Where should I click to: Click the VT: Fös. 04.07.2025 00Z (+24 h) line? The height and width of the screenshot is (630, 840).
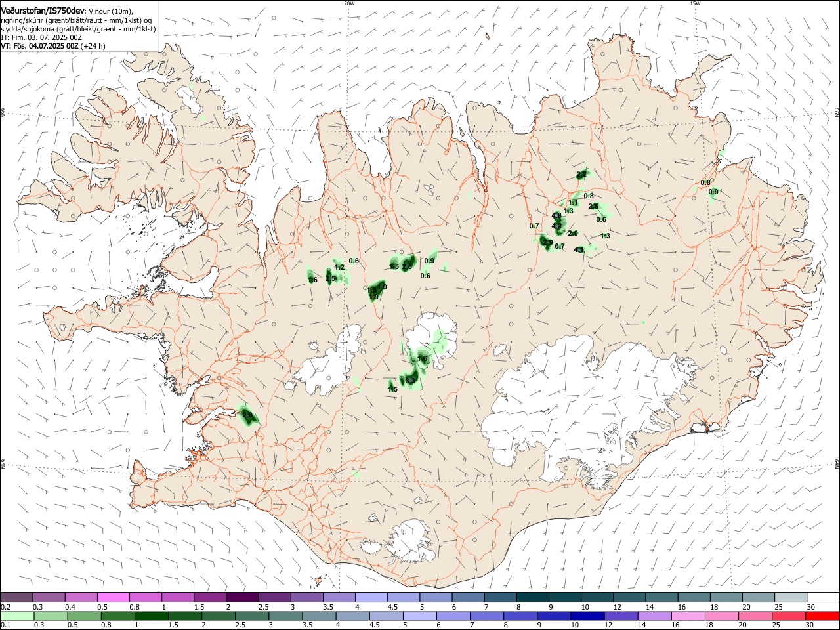click(x=53, y=46)
